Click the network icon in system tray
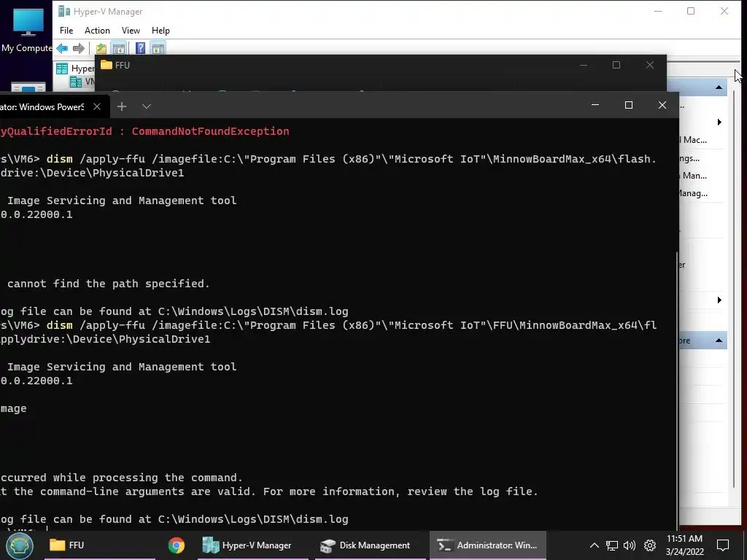This screenshot has height=560, width=747. (612, 545)
